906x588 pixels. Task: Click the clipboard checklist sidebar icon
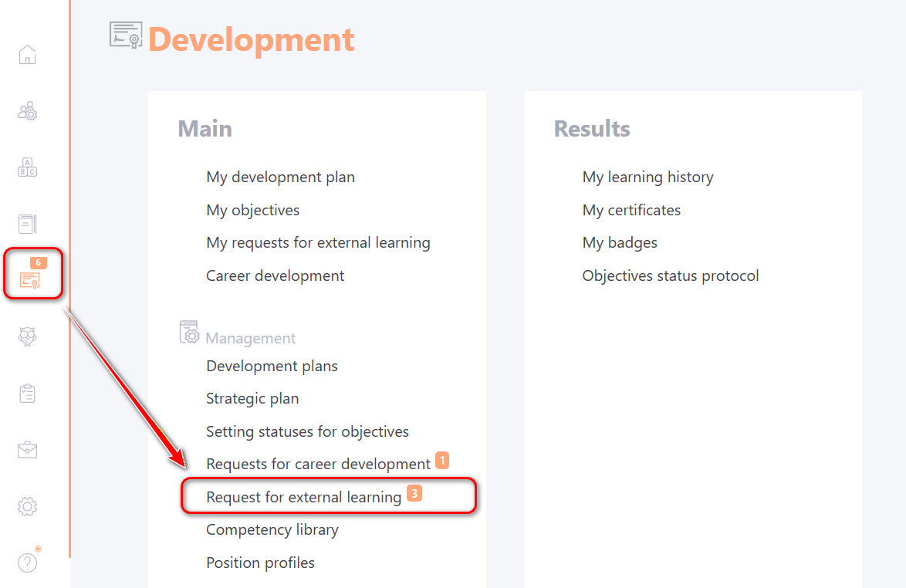[27, 393]
